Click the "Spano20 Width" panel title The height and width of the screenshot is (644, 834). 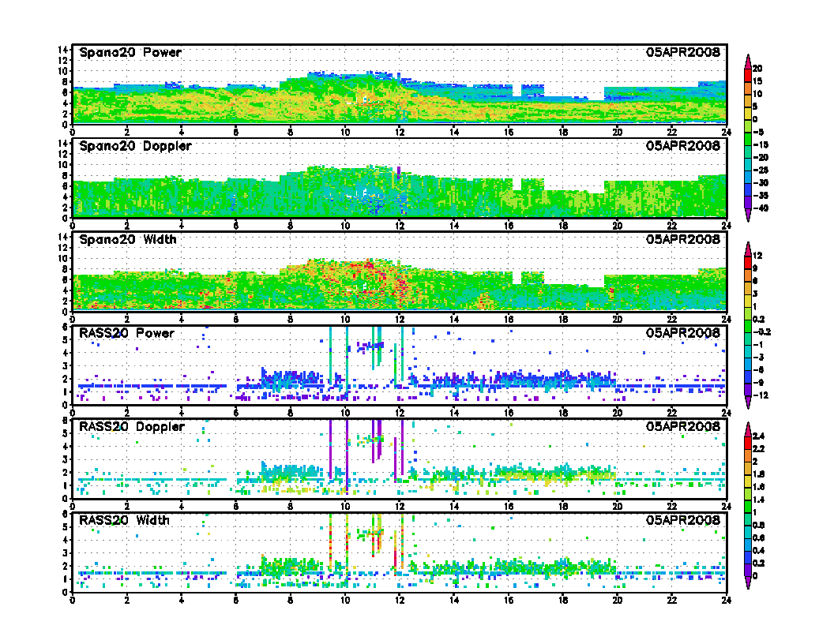(128, 239)
